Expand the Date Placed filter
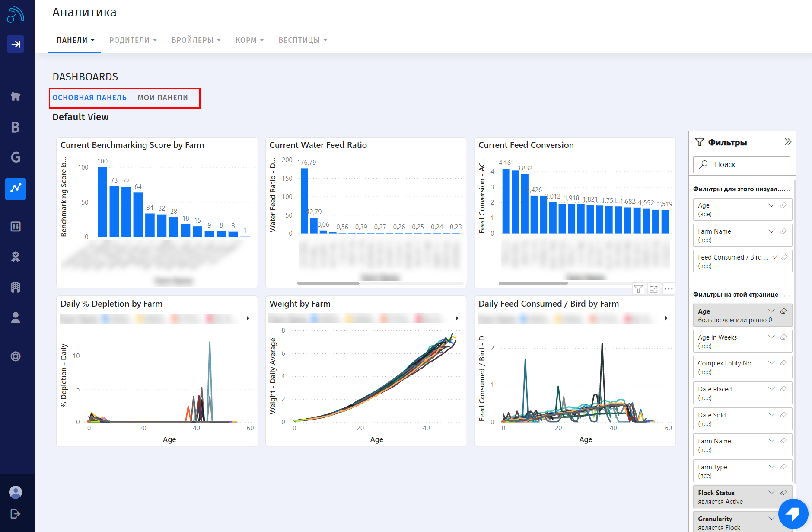Image resolution: width=812 pixels, height=532 pixels. [x=771, y=389]
